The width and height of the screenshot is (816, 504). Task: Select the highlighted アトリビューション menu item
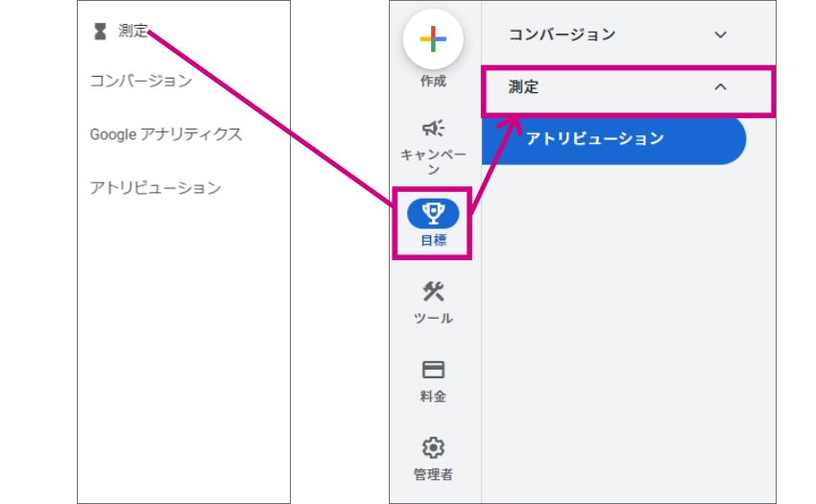coord(614,139)
